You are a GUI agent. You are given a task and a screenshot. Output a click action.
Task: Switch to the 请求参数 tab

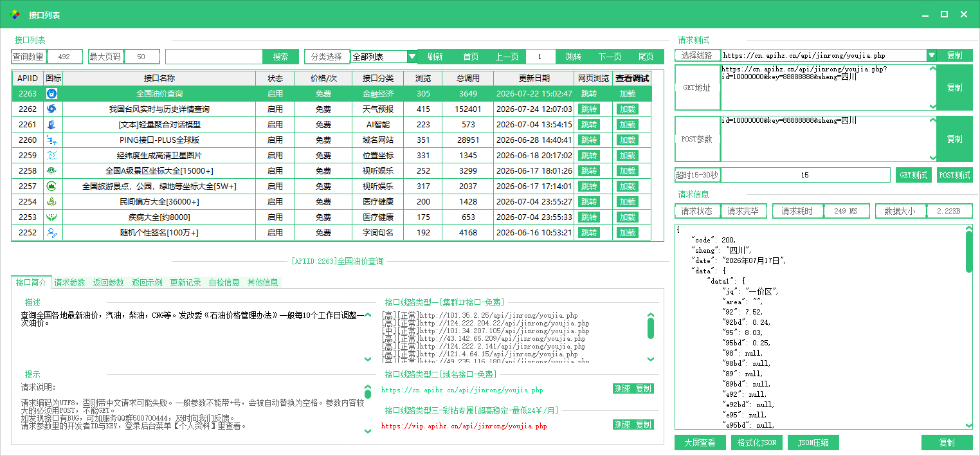coord(70,282)
